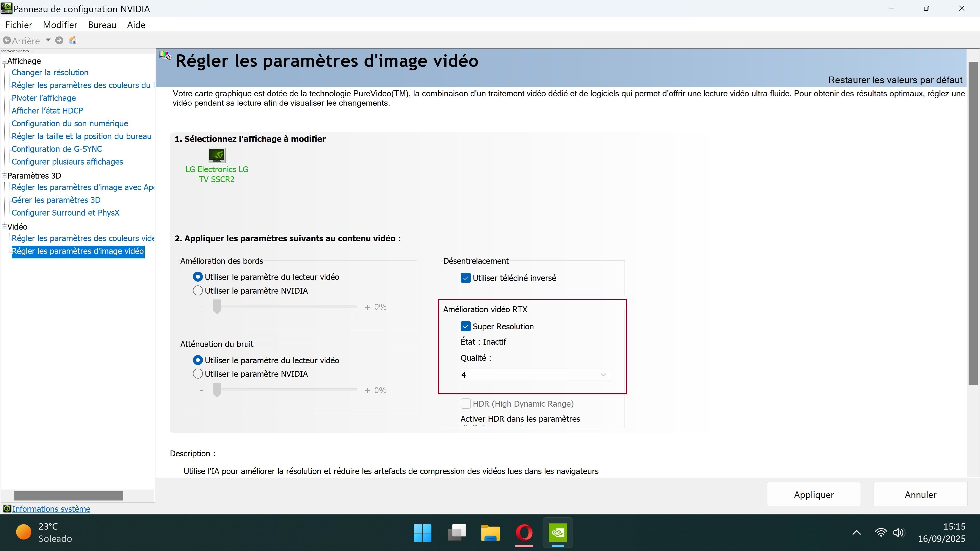Open the clock and date 15:15 panel
Screen dimensions: 980x551
(x=941, y=532)
